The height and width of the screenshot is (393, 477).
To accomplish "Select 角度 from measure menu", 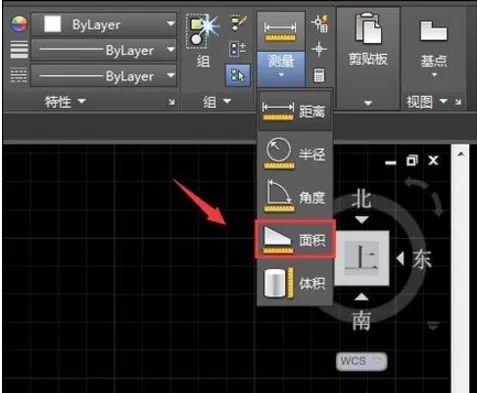I will point(295,197).
